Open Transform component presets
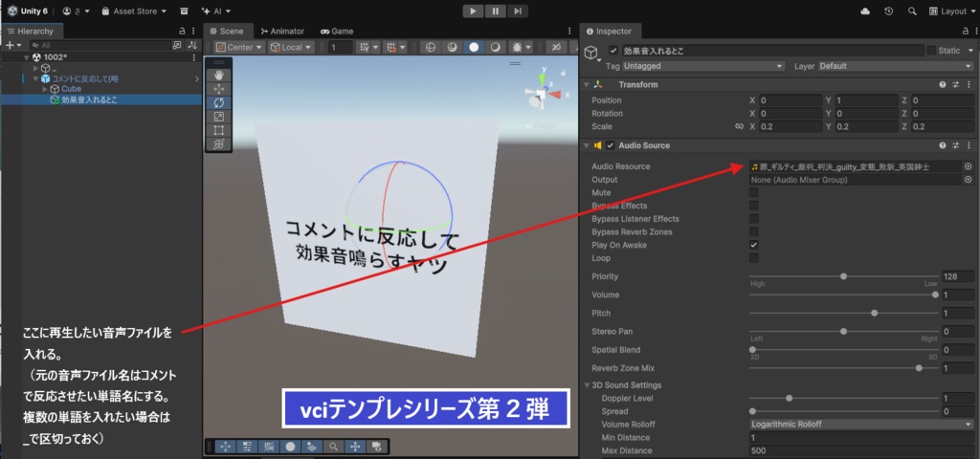The height and width of the screenshot is (459, 980). tap(956, 84)
